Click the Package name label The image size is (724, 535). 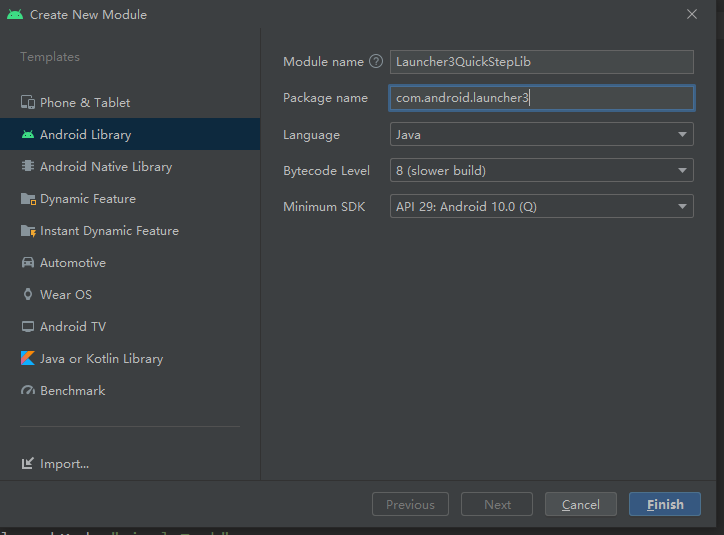325,98
